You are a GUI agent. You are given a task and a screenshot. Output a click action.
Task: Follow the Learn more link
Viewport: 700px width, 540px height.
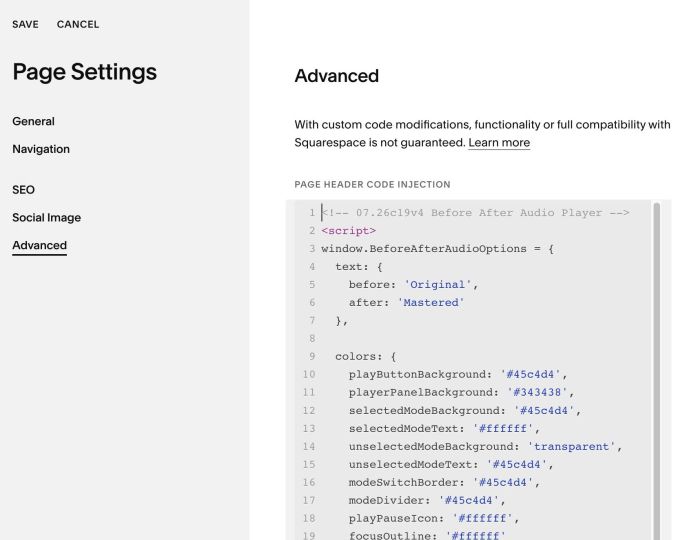click(x=499, y=143)
